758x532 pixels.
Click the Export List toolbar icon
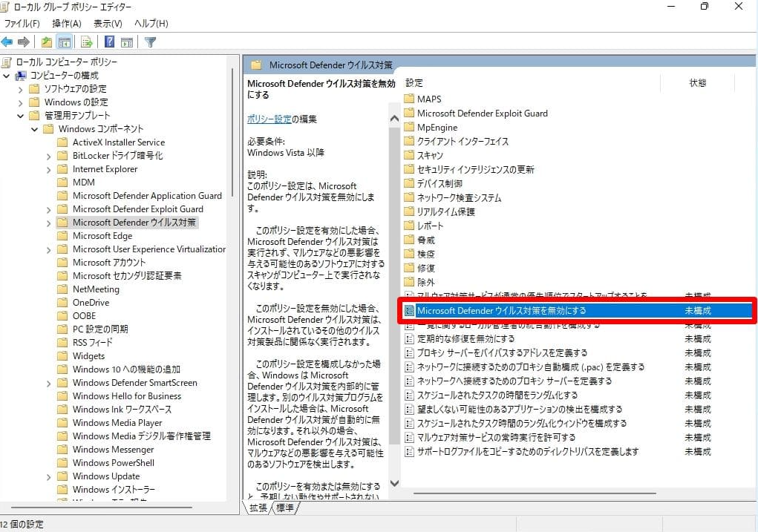[x=87, y=42]
